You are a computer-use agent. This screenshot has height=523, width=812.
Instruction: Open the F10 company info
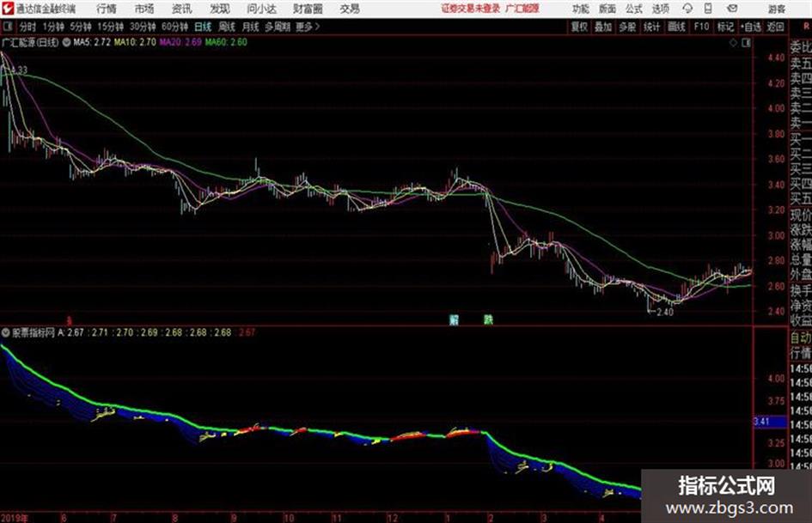[702, 27]
